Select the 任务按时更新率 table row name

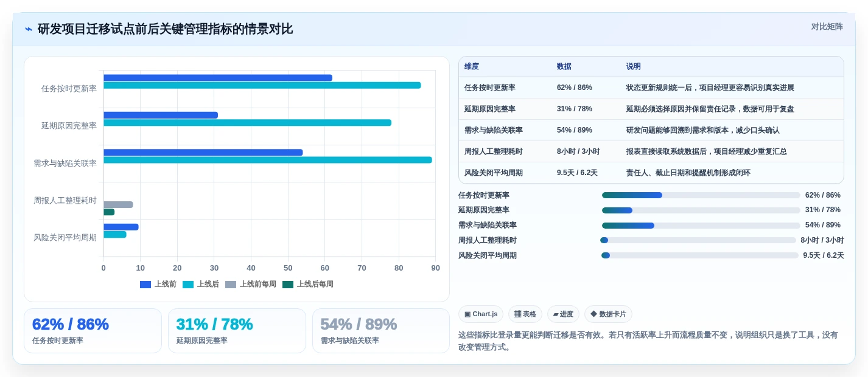[x=490, y=88]
